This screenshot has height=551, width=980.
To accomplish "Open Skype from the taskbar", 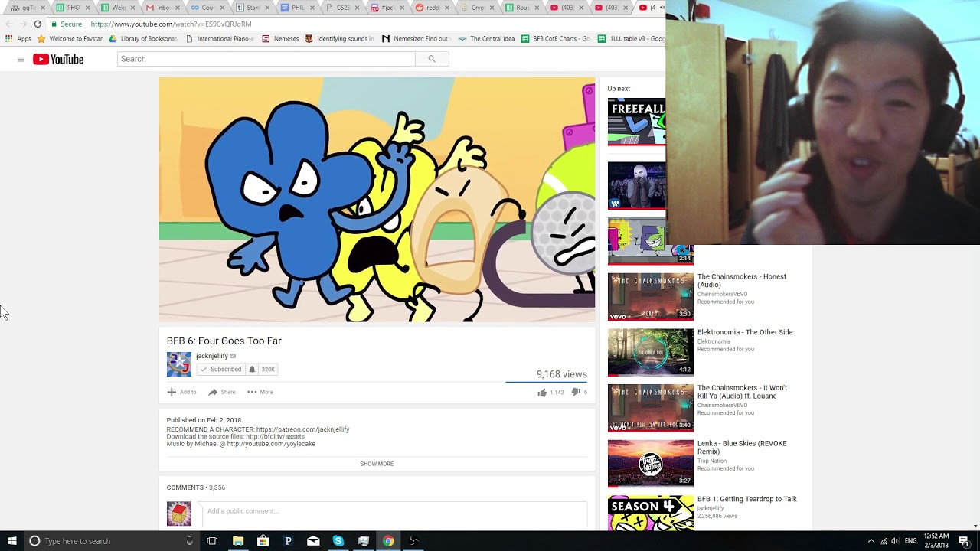I will coord(338,541).
